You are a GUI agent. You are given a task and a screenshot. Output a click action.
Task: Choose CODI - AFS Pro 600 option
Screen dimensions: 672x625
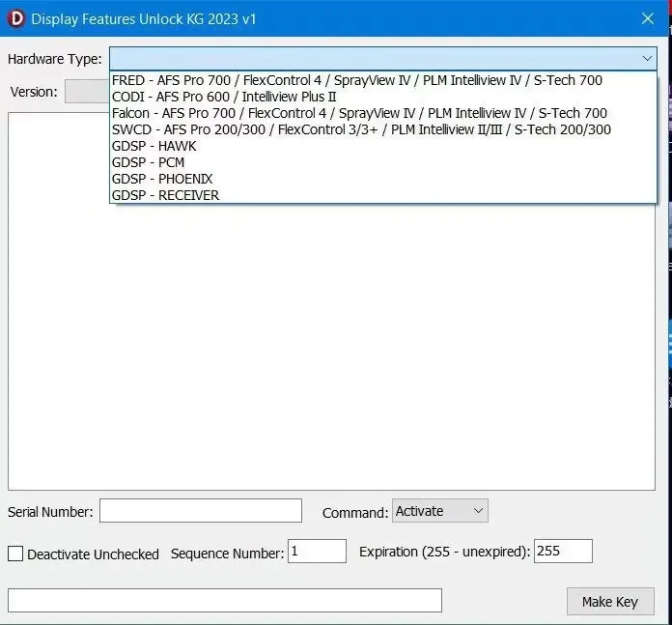pyautogui.click(x=382, y=97)
